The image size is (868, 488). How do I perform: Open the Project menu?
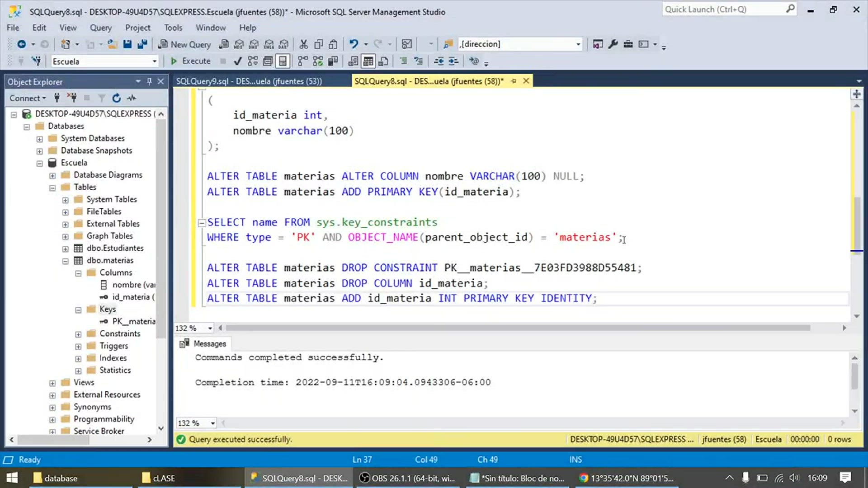click(x=137, y=28)
